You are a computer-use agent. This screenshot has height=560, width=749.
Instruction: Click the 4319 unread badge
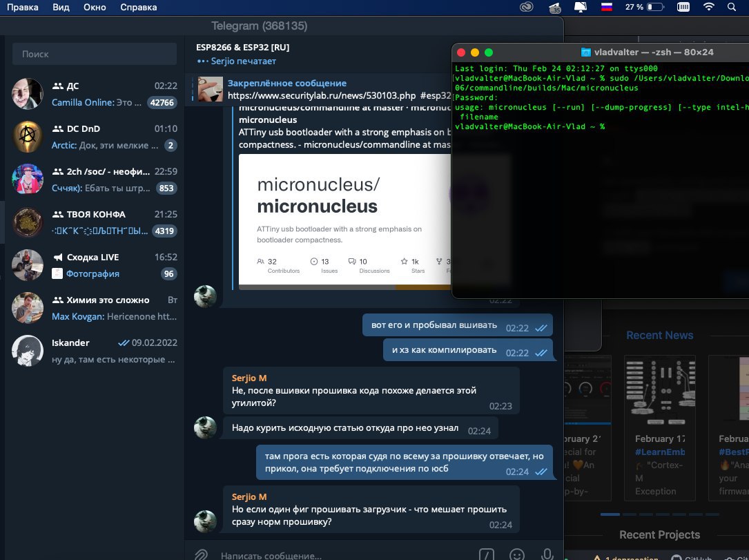164,231
